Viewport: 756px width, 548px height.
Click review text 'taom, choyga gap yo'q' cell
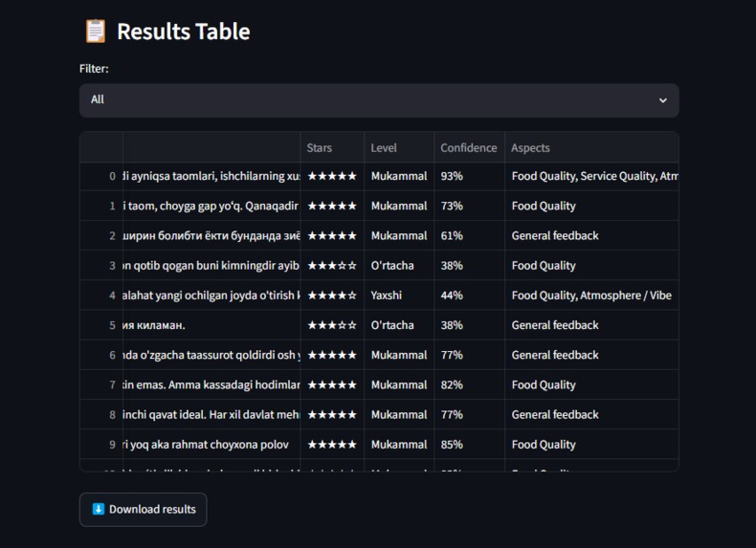click(x=211, y=207)
